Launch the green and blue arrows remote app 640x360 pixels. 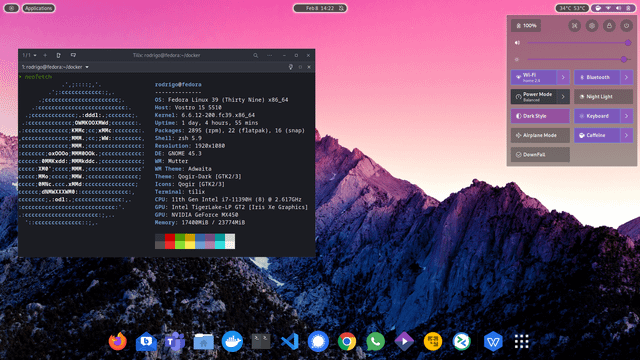point(461,341)
